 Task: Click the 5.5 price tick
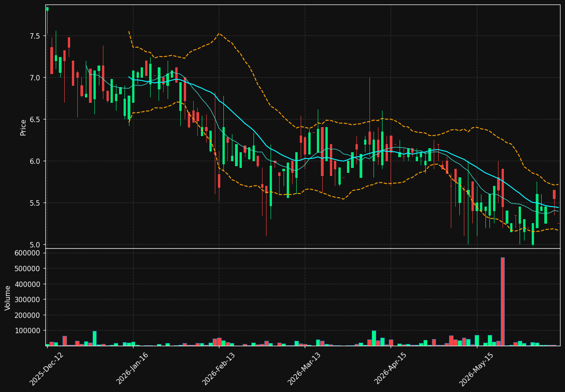click(34, 203)
